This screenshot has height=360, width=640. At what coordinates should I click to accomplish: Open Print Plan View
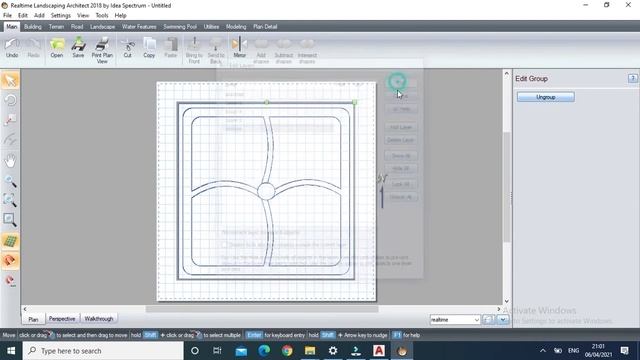102,50
